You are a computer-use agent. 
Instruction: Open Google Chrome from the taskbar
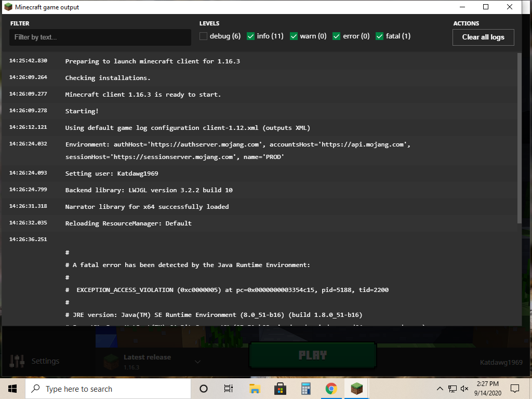click(331, 389)
